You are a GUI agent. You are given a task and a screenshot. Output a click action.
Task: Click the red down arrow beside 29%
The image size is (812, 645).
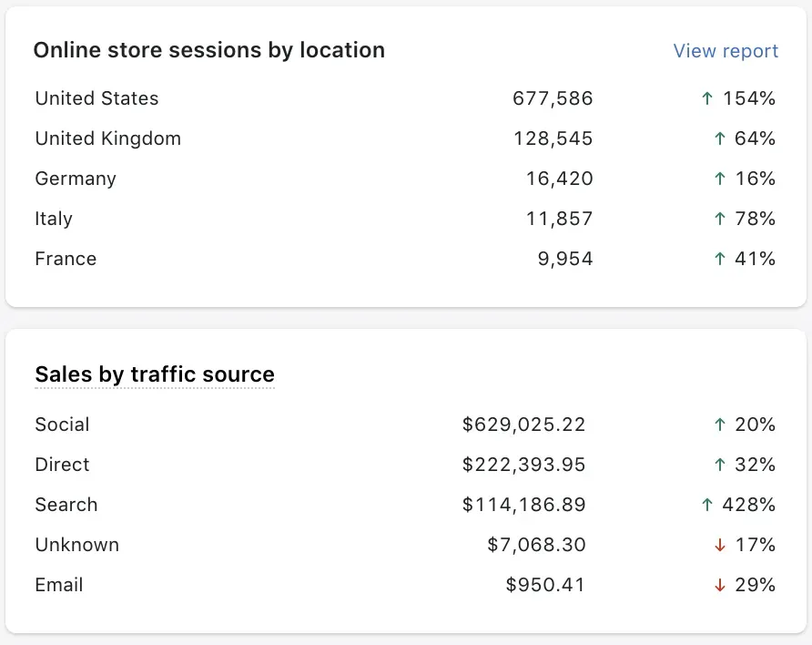click(x=719, y=585)
